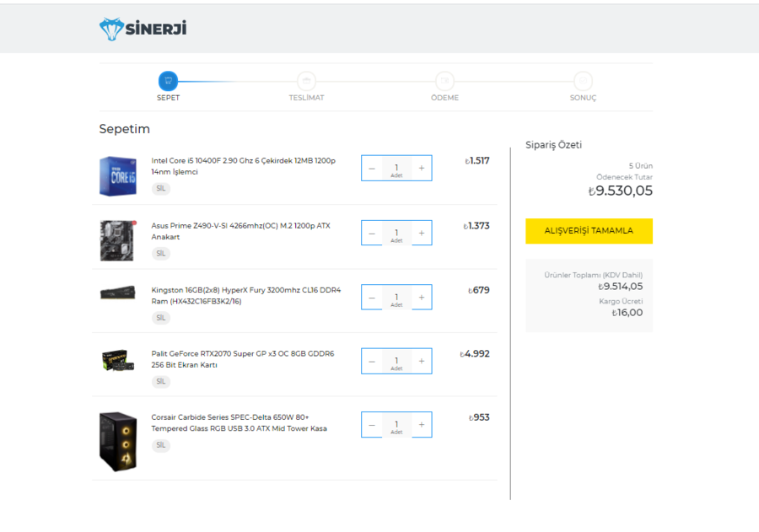Decrease quantity of Intel Core i5 10400F
Viewport: 759px width, 532px height.
(x=372, y=169)
